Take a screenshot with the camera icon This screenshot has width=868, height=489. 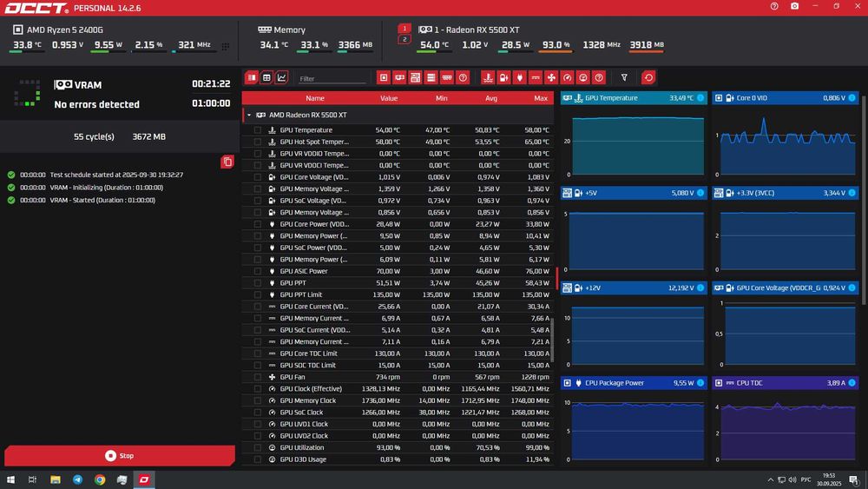[x=794, y=6]
